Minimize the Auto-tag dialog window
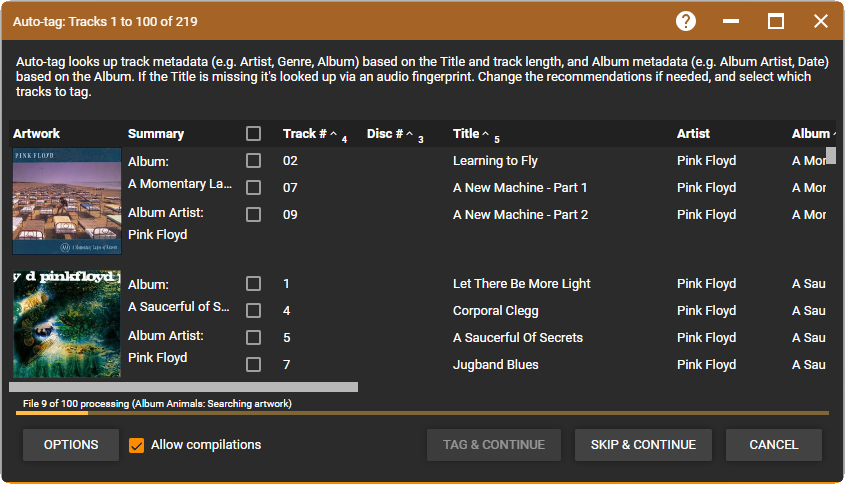 tap(731, 21)
